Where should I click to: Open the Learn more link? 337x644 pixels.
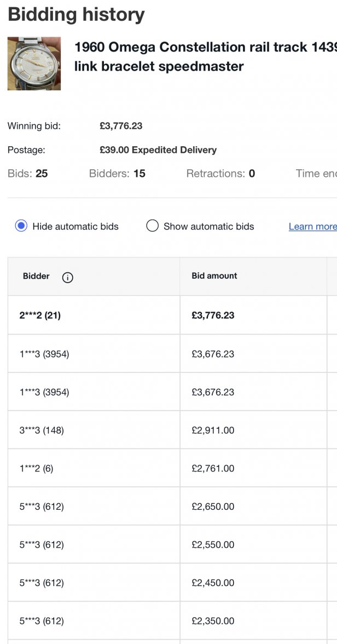312,227
